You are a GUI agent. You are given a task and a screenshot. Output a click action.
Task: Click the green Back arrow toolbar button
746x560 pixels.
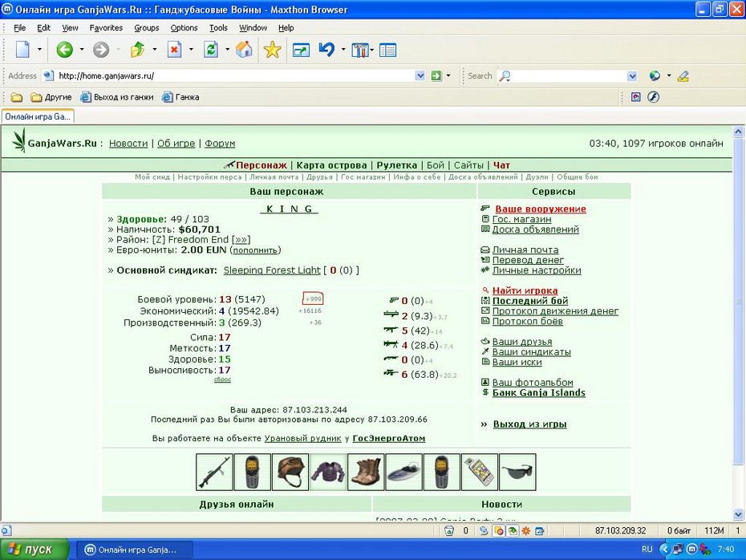click(65, 50)
